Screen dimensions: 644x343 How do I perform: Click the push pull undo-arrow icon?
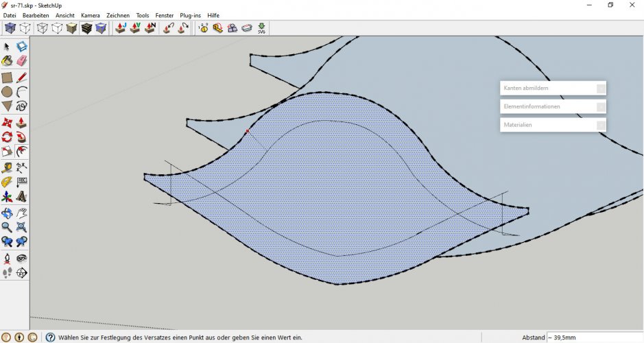[x=169, y=28]
